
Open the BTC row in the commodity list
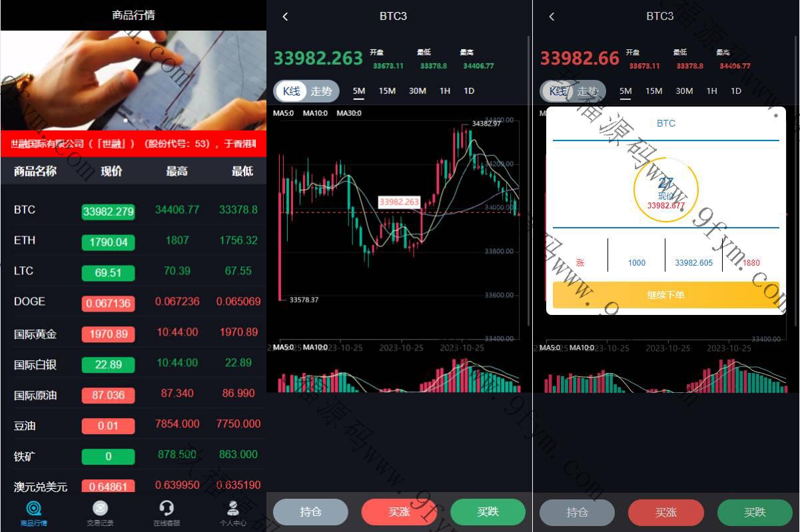pyautogui.click(x=133, y=210)
